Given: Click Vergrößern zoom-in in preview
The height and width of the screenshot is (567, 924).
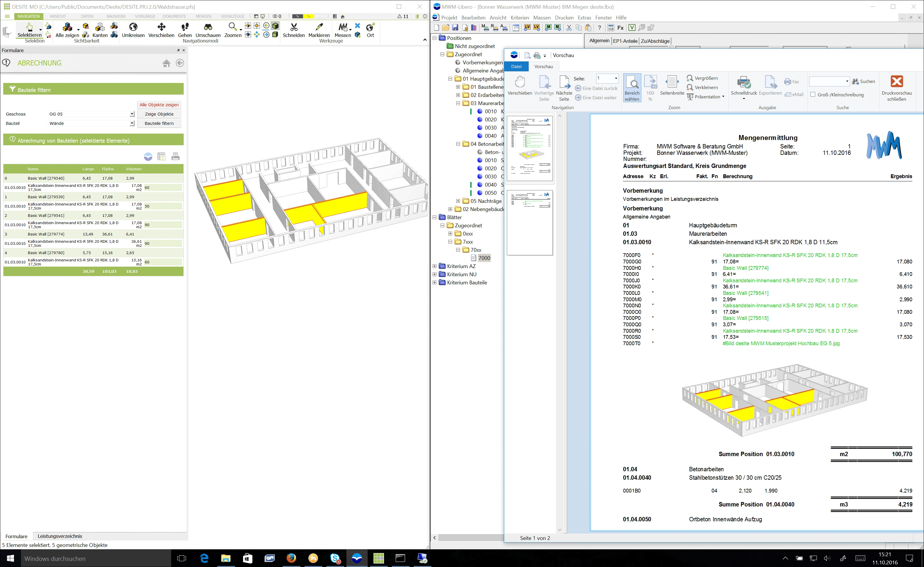Looking at the screenshot, I should coord(702,78).
